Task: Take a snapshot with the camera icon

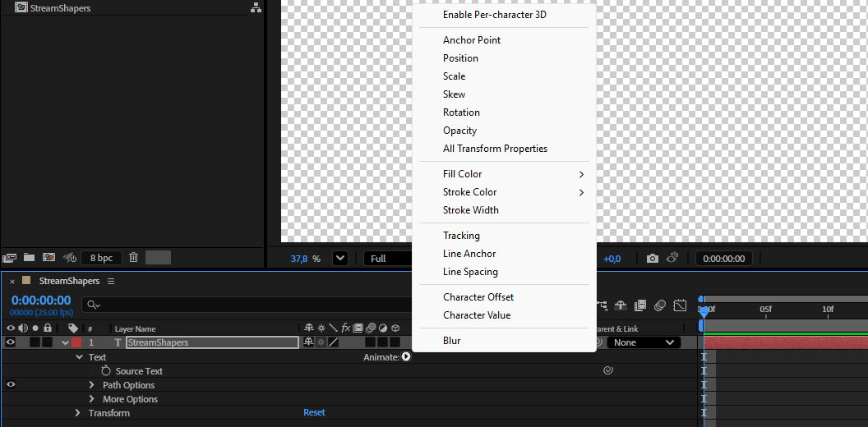Action: point(653,259)
